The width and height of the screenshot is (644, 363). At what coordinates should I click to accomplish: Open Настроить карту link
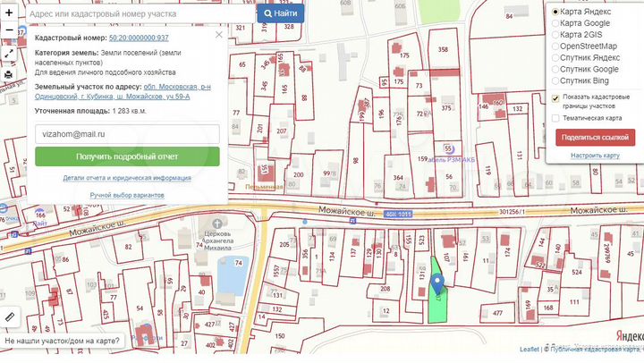click(595, 156)
